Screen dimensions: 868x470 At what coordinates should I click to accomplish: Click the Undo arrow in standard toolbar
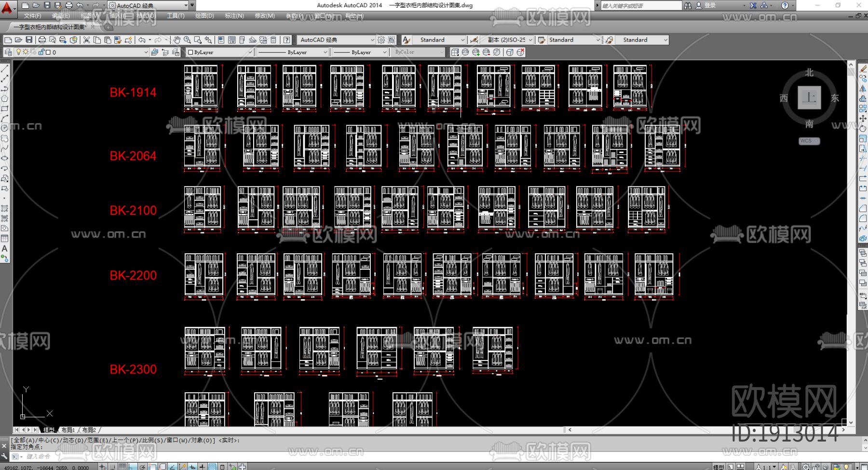(x=142, y=40)
